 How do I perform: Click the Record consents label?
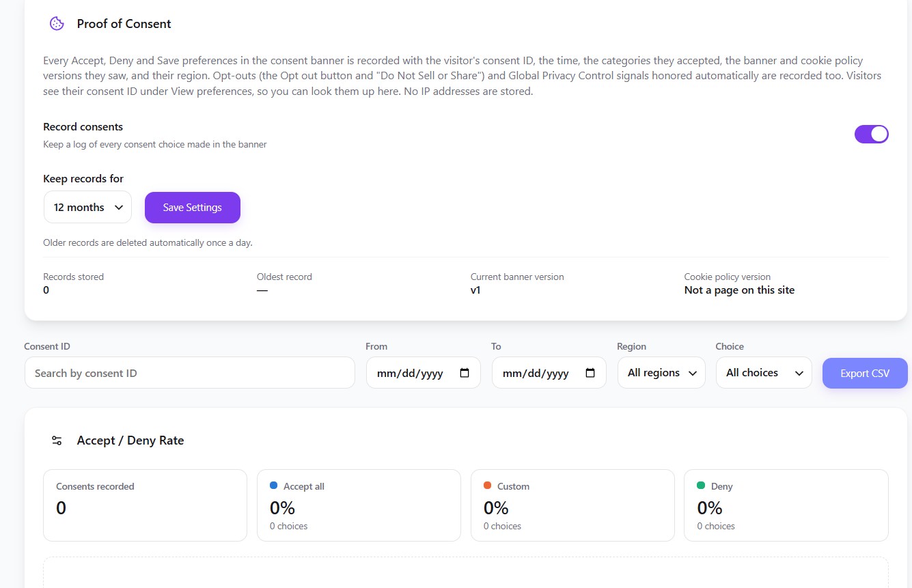click(x=83, y=127)
